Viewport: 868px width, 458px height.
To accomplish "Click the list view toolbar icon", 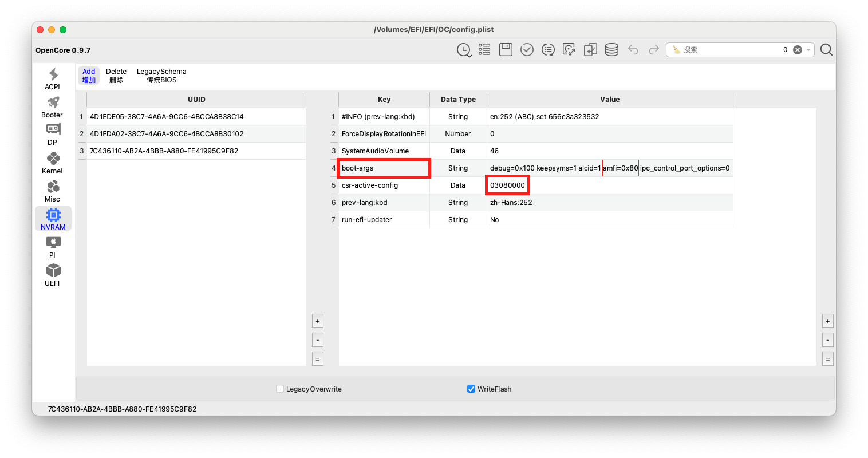I will [484, 50].
